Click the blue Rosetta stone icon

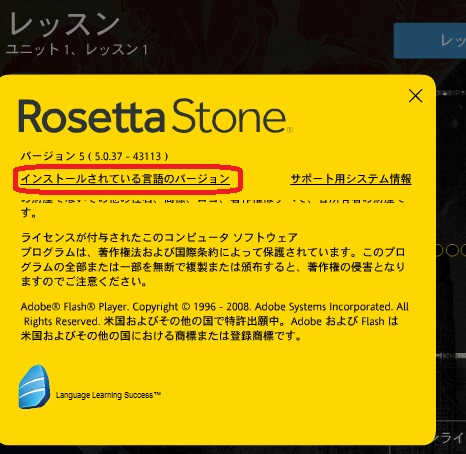[35, 386]
